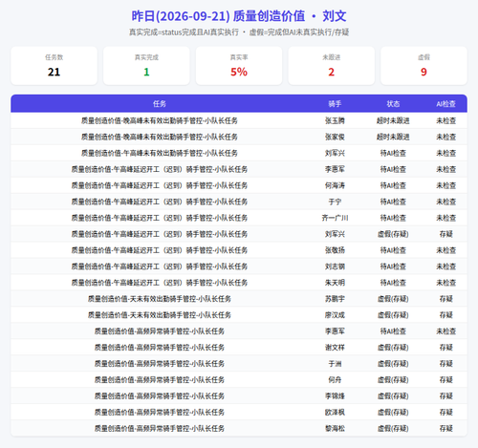Click rider name 何舟

coord(335,380)
